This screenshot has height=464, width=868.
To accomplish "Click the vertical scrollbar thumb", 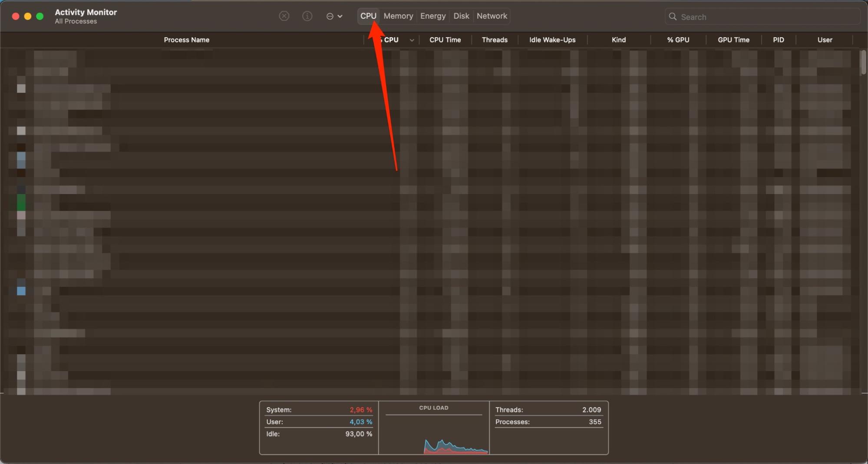I will [863, 62].
